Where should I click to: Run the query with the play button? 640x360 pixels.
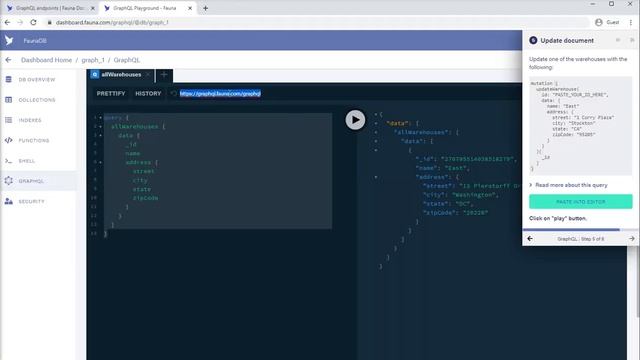[355, 120]
